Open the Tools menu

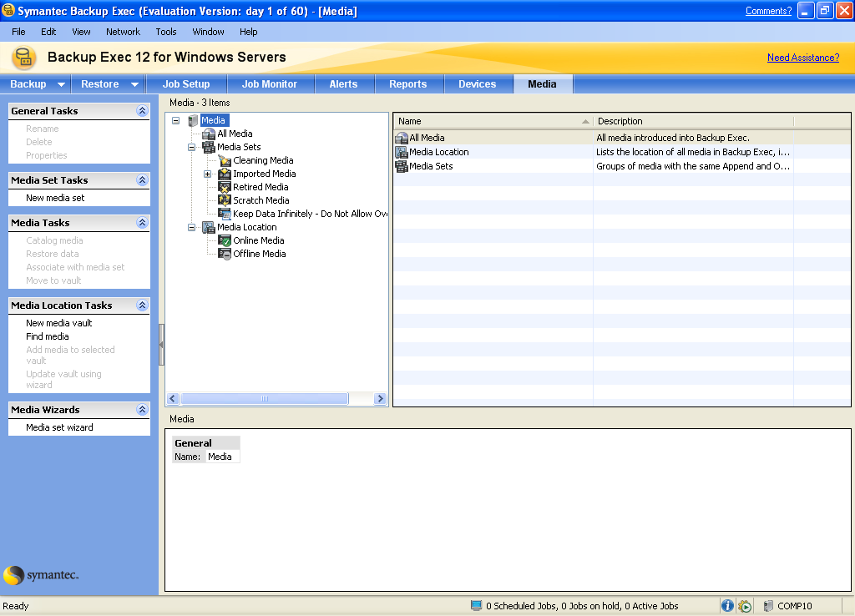pyautogui.click(x=166, y=32)
